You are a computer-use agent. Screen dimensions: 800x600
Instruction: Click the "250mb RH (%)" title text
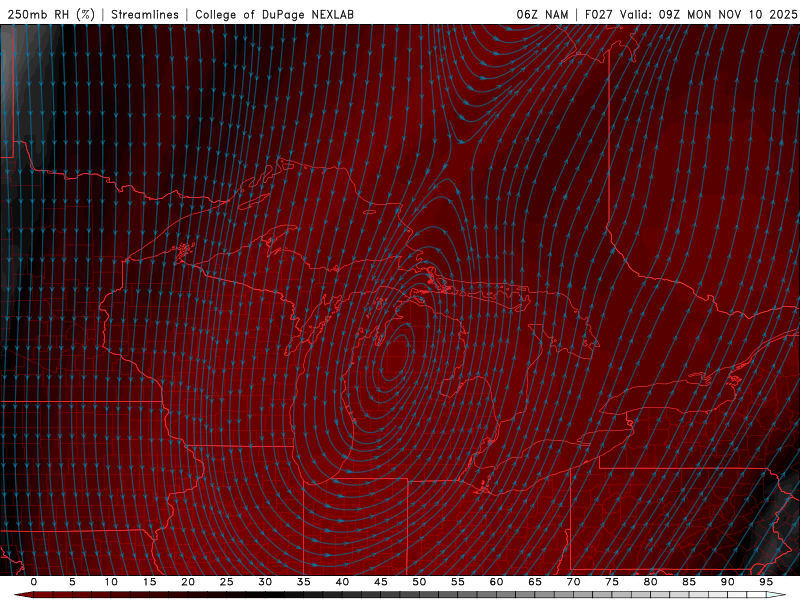(51, 14)
